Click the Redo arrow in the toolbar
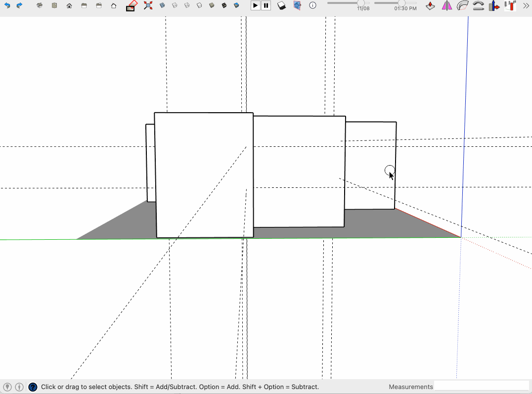Viewport: 532px width, 394px height. coord(19,5)
